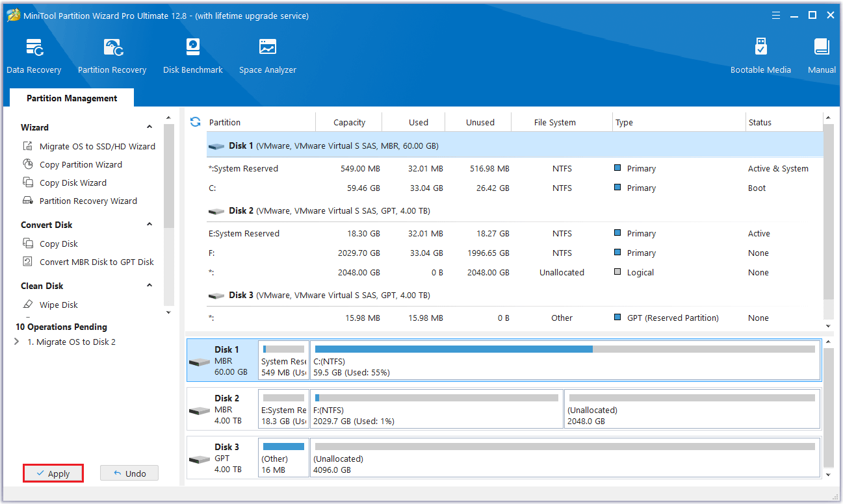Open the Wipe Disk link
843x504 pixels.
tap(58, 305)
